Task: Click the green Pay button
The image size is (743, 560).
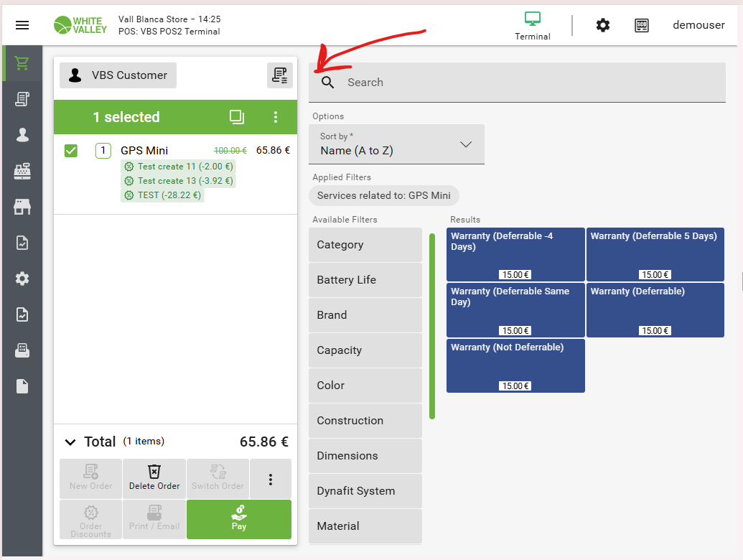Action: 239,520
